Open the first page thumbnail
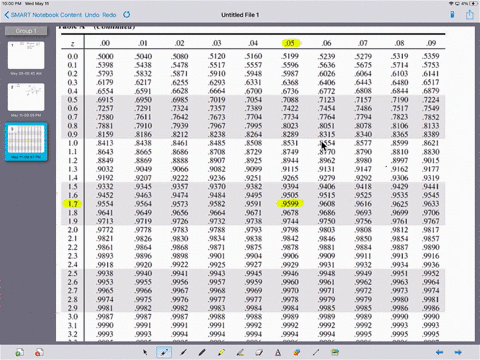This screenshot has width=480, height=360. [26, 55]
